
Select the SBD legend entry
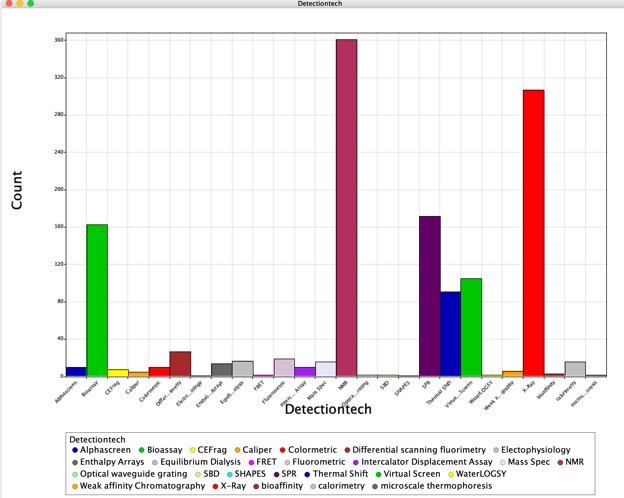207,474
